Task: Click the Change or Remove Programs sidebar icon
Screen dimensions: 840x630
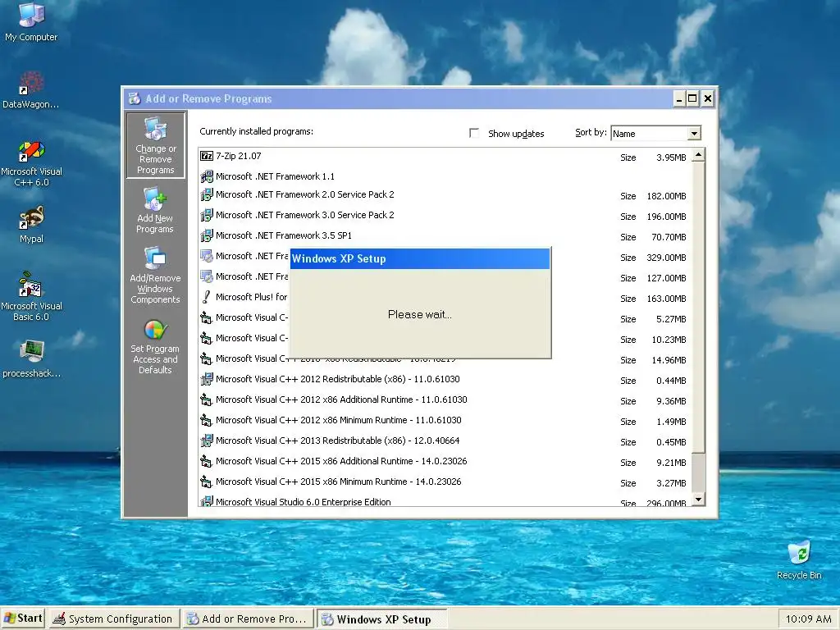Action: pos(155,145)
